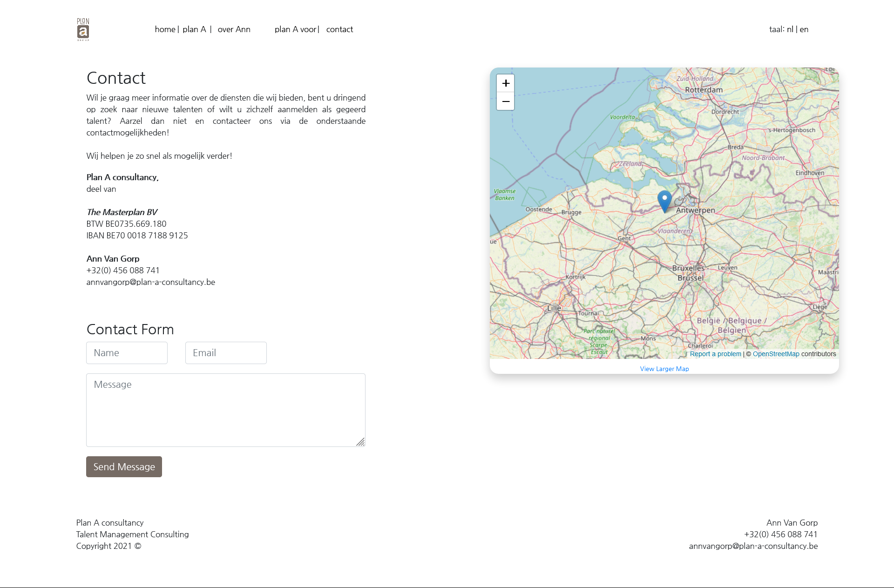
Task: Switch language to nl
Action: click(x=790, y=29)
